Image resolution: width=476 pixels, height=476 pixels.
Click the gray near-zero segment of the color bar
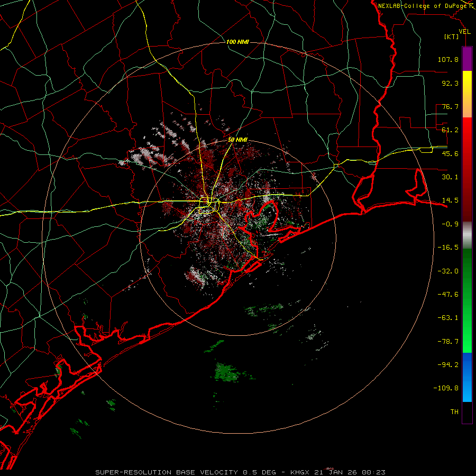click(x=467, y=235)
